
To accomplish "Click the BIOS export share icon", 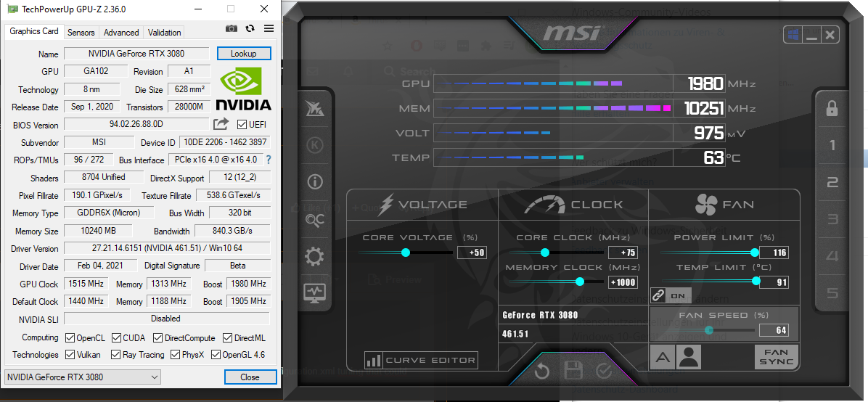I will coord(221,124).
